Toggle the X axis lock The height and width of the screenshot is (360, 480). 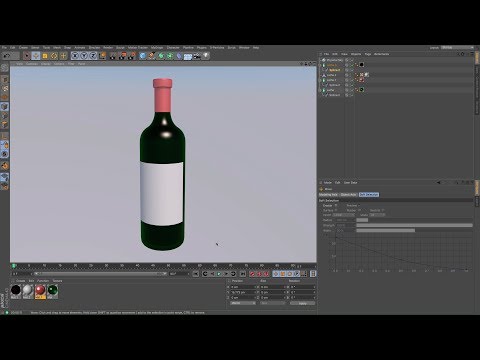pyautogui.click(x=75, y=56)
